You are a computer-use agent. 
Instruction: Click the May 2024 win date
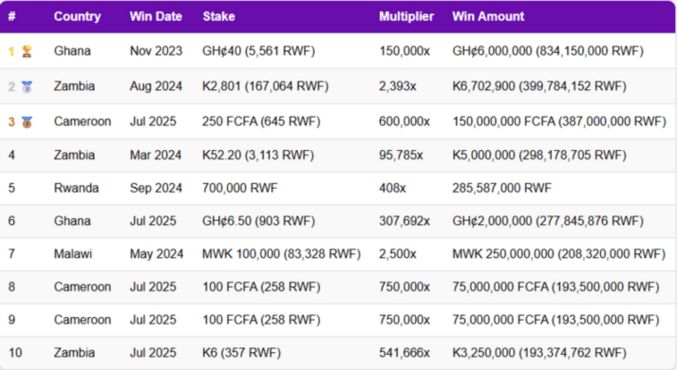coord(157,253)
